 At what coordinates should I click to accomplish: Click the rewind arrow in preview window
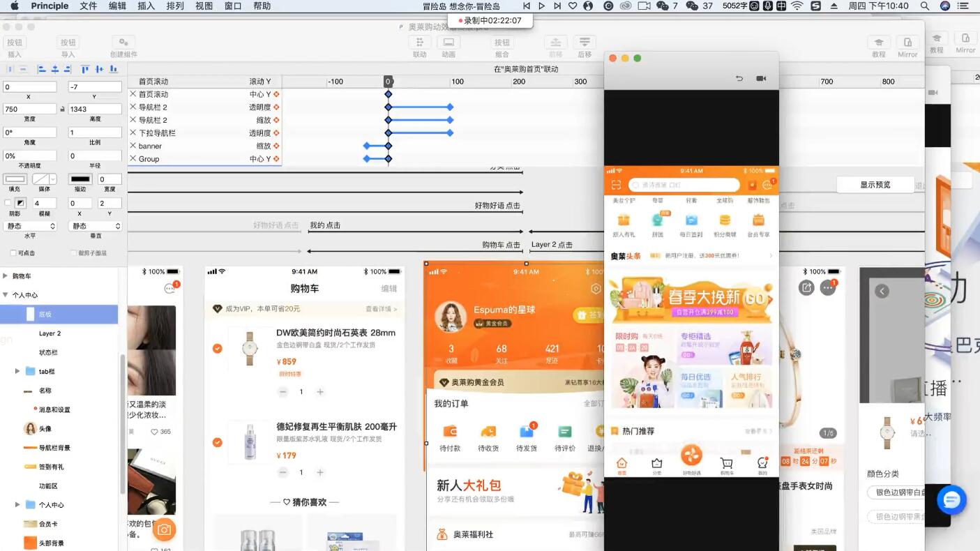739,79
